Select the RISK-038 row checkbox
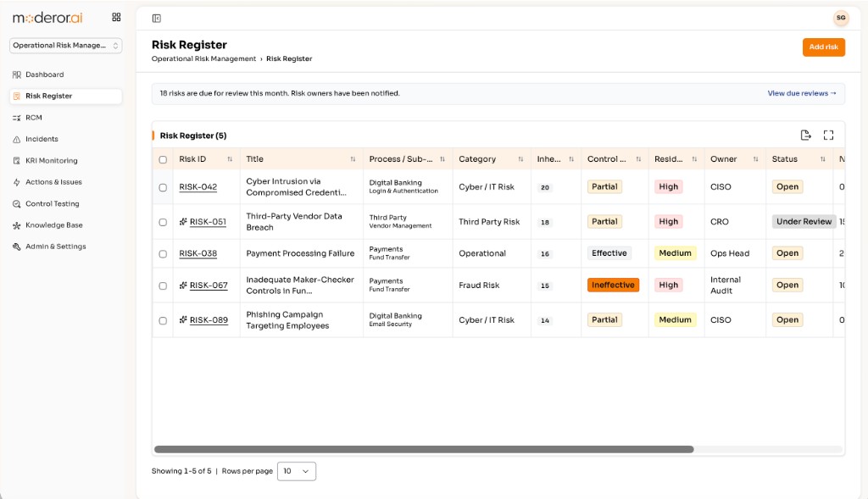Screen dimensions: 868x499 [x=163, y=254]
